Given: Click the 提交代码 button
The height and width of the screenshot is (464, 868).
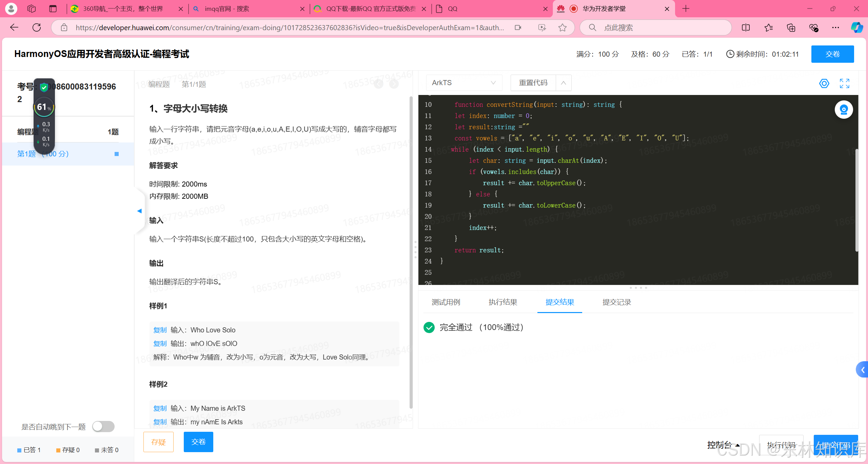Looking at the screenshot, I should (836, 445).
